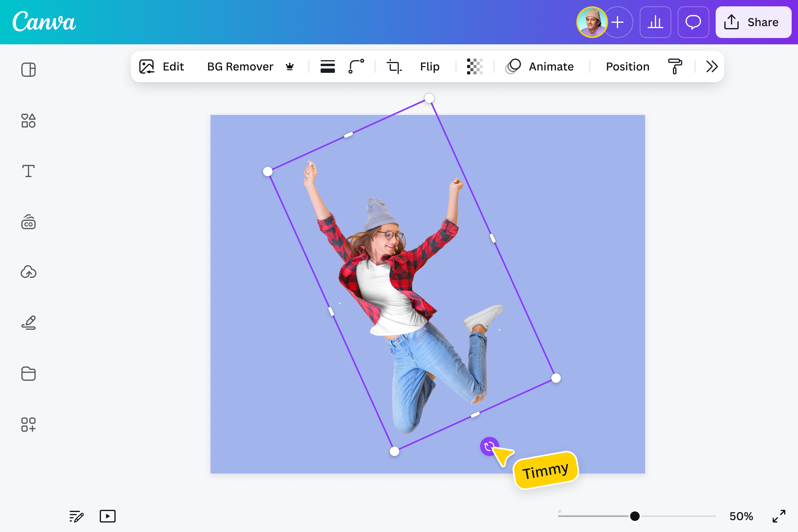Expand hidden toolbar options with the chevron
Image resolution: width=798 pixels, height=532 pixels.
tap(712, 66)
